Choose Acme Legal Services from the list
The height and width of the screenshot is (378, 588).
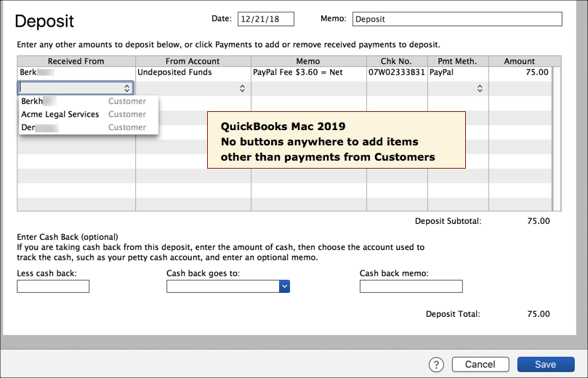click(89, 114)
